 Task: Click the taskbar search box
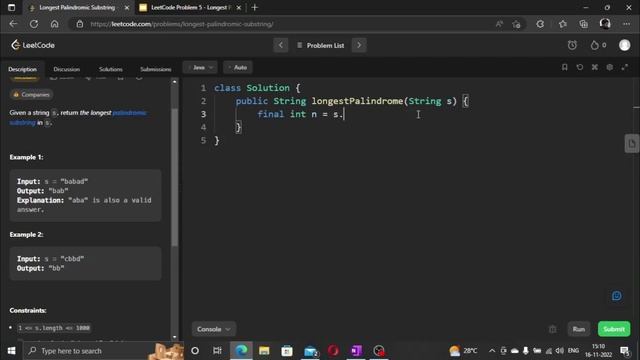[103, 351]
